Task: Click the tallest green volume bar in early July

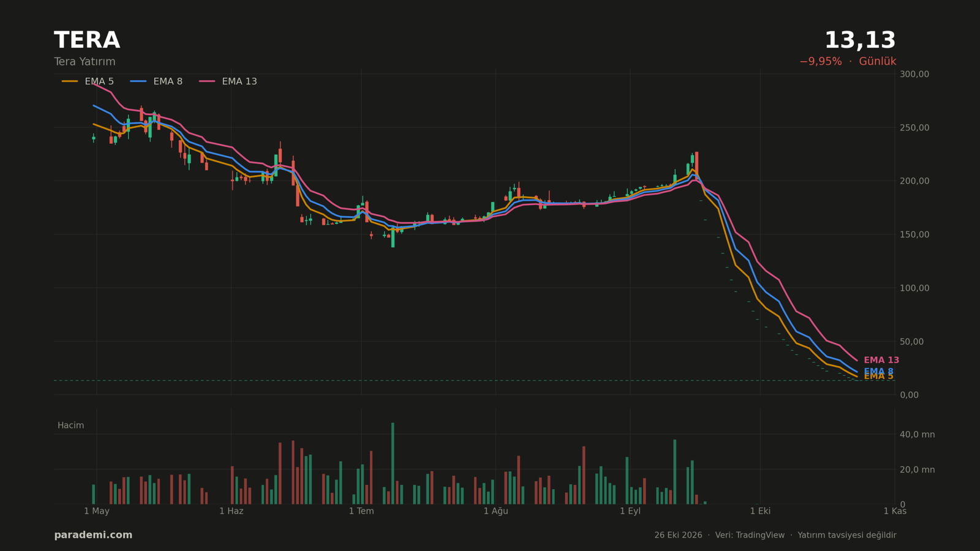Action: point(393,463)
